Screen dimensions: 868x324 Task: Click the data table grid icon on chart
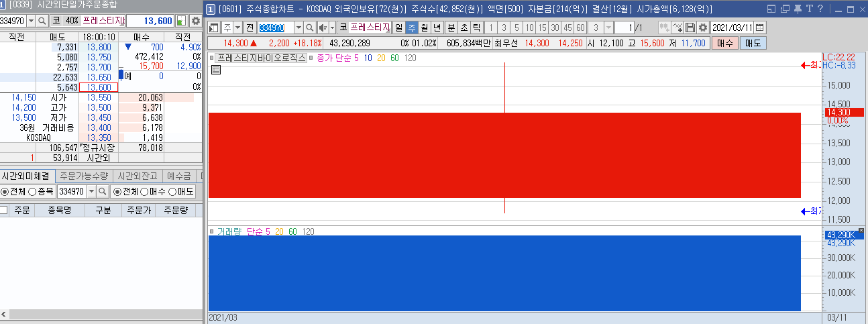pos(216,70)
